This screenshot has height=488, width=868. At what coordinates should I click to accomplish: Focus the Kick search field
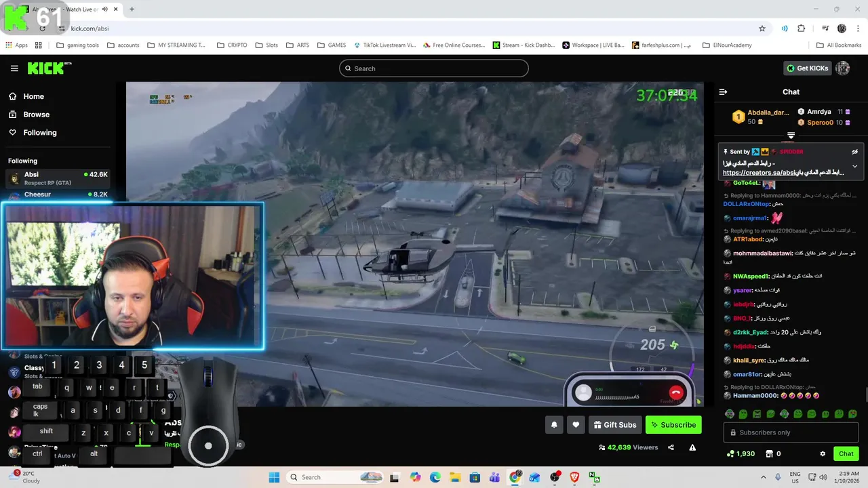433,68
